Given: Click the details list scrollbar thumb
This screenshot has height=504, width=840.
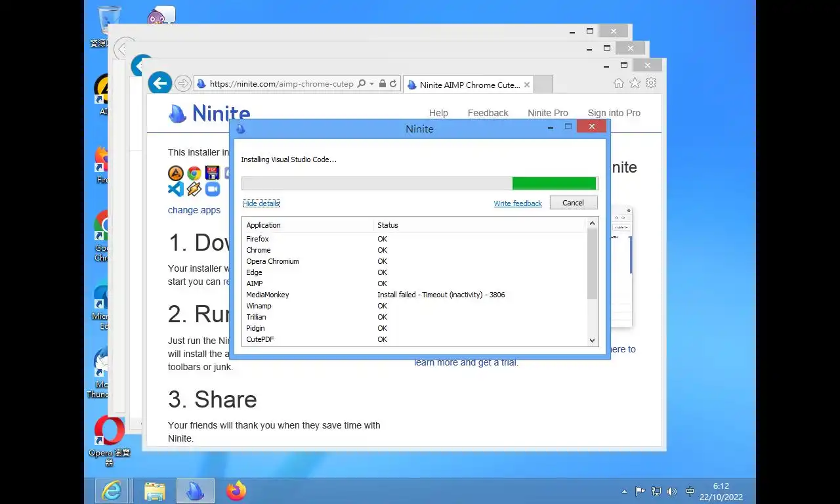Looking at the screenshot, I should coord(592,264).
